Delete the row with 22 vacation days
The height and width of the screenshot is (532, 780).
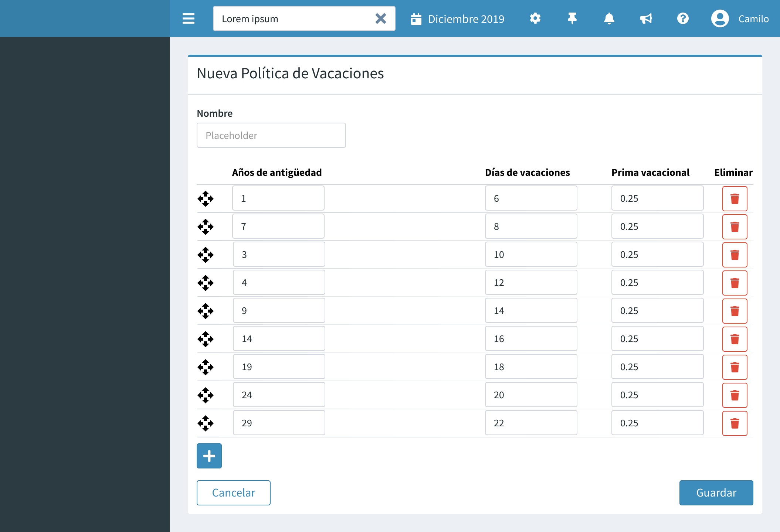point(735,423)
